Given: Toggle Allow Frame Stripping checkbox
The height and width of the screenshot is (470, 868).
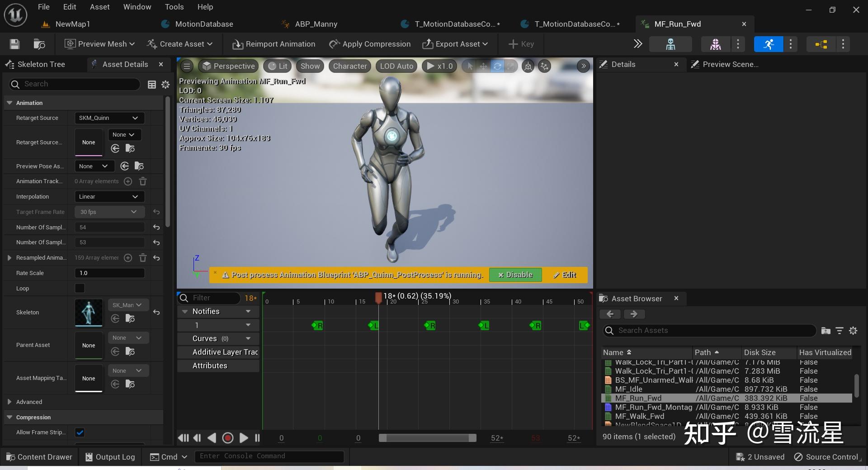Looking at the screenshot, I should click(x=80, y=432).
